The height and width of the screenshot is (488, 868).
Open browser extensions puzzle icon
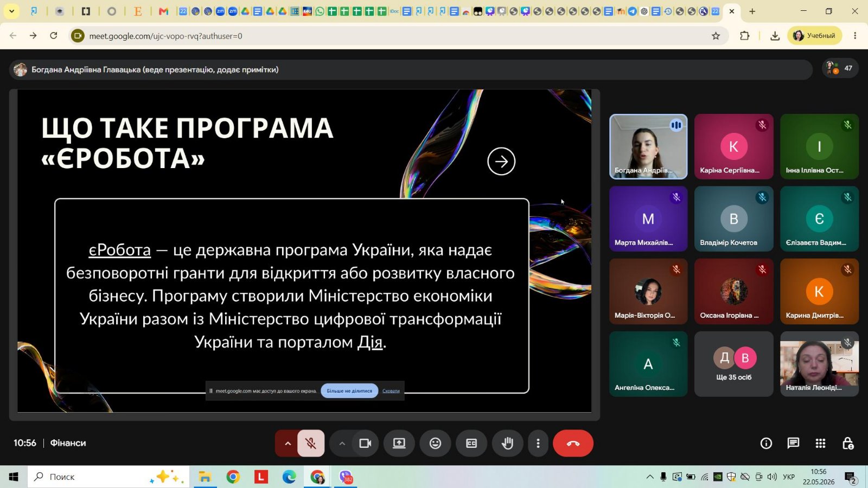tap(744, 36)
